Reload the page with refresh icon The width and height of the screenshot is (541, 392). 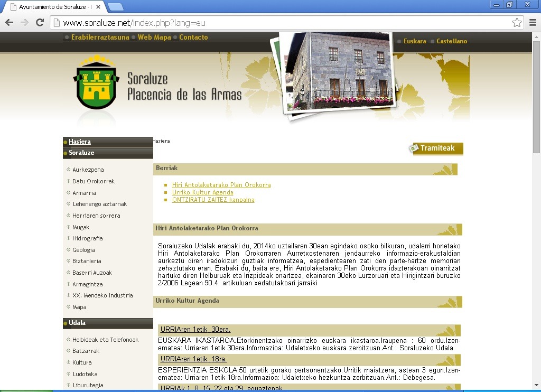40,23
